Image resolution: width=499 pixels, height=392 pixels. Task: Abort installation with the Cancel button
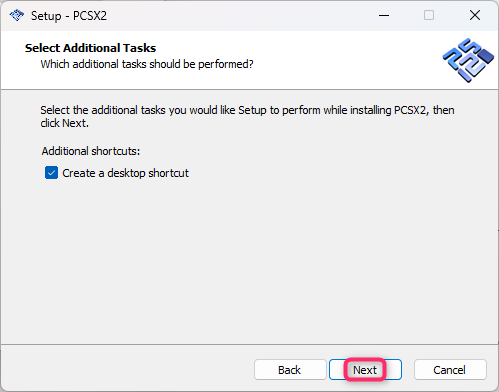(x=450, y=370)
